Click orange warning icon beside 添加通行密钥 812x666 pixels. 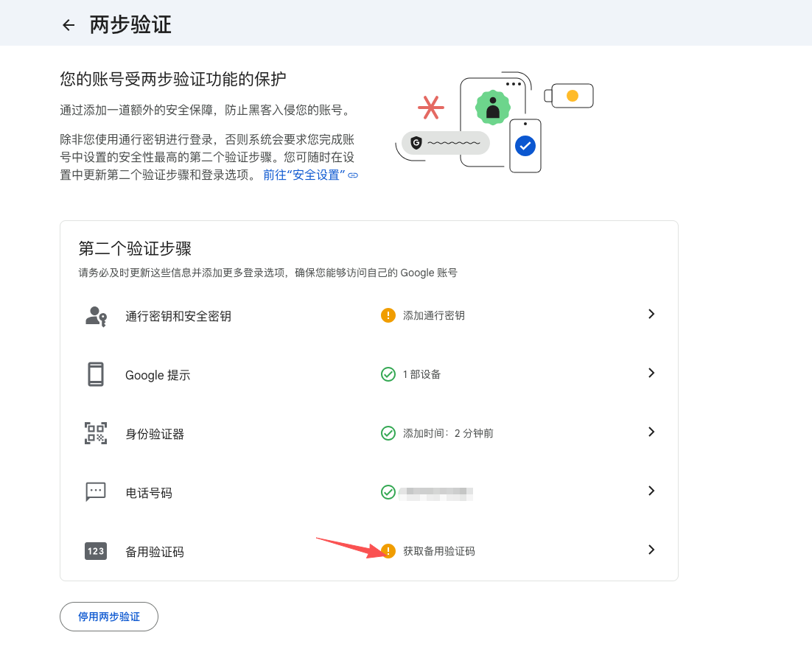click(x=388, y=315)
